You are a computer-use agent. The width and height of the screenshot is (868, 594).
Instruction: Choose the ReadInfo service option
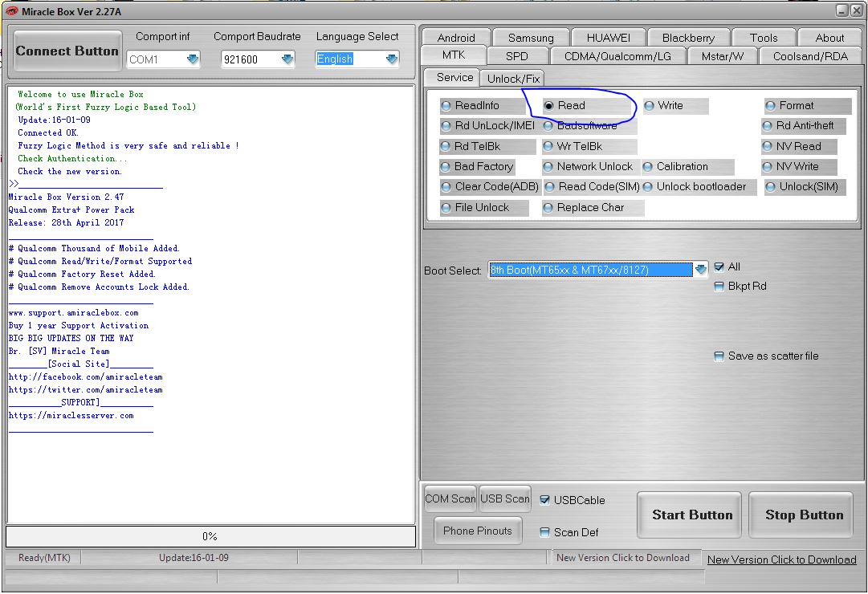coord(445,105)
